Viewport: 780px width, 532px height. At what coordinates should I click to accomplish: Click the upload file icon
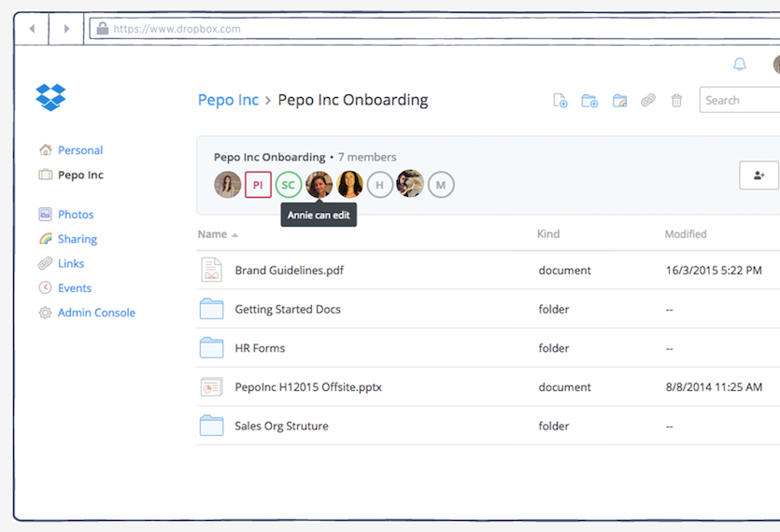(560, 101)
